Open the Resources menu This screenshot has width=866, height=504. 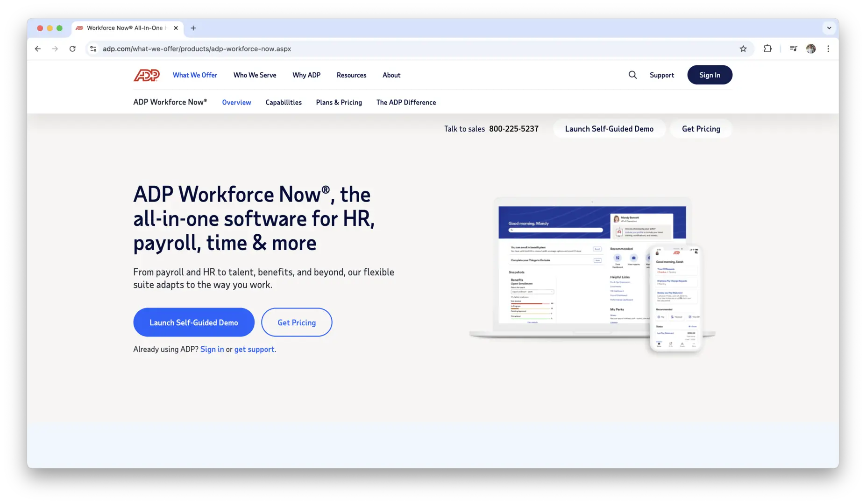coord(351,75)
